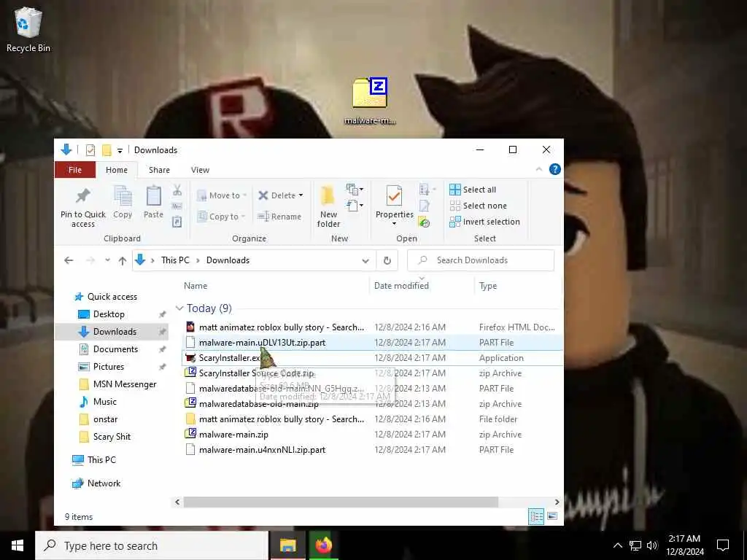Click the New folder icon in the title bar
747x560 pixels.
pos(107,150)
